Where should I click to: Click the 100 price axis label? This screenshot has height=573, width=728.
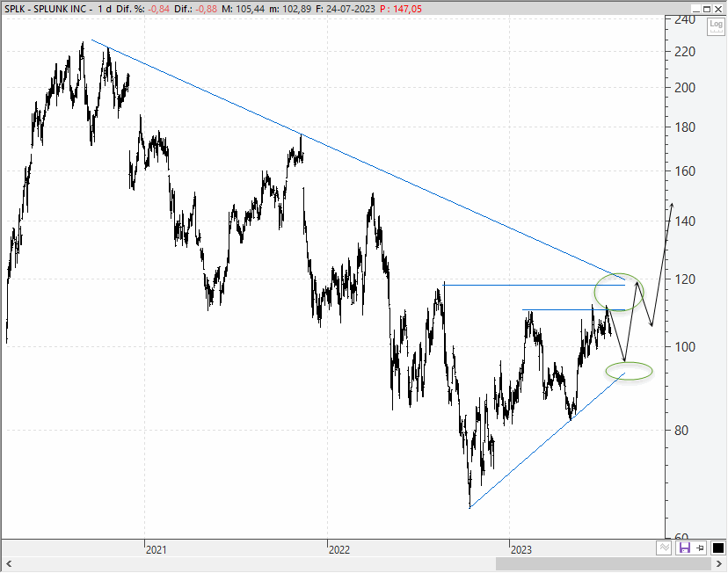coord(685,346)
